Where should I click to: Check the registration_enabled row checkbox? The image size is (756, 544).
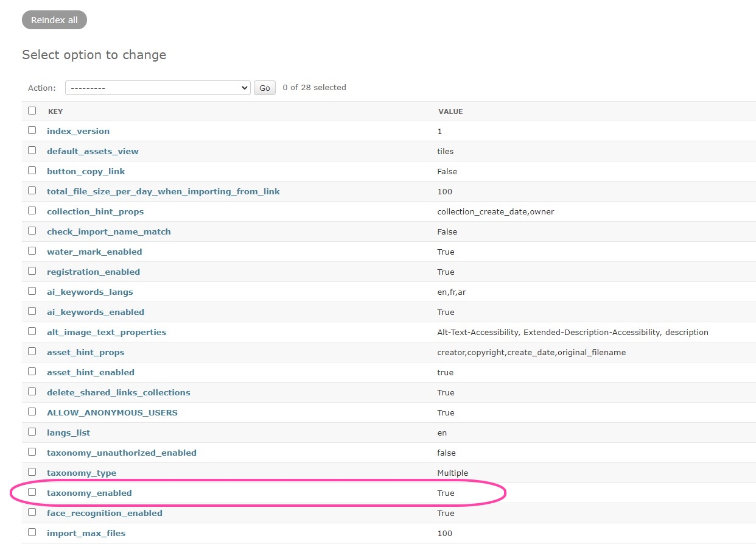click(32, 270)
